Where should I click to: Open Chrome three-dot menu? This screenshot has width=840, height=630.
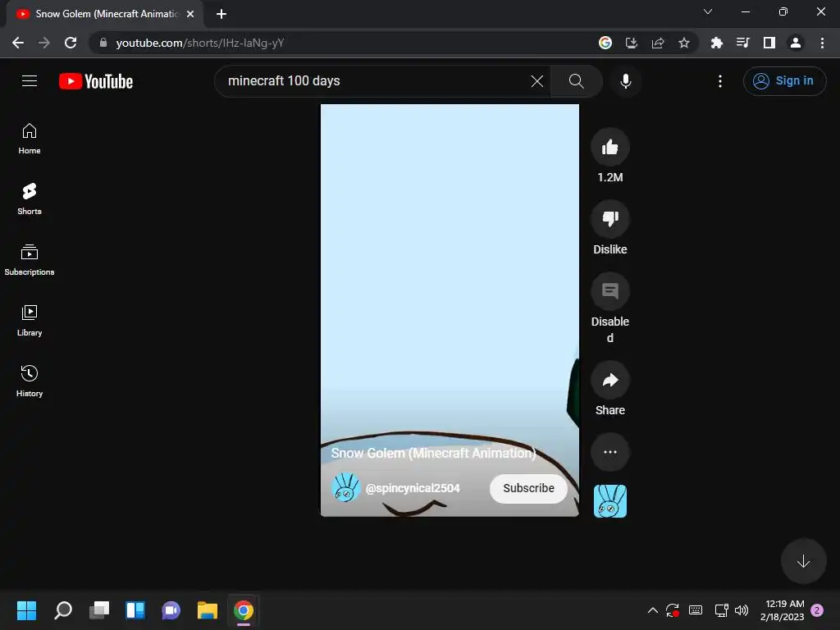[x=822, y=43]
